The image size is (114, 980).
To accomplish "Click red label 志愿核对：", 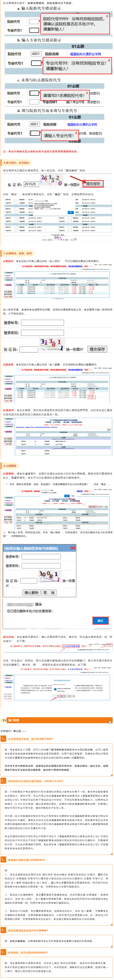I will pos(9,410).
